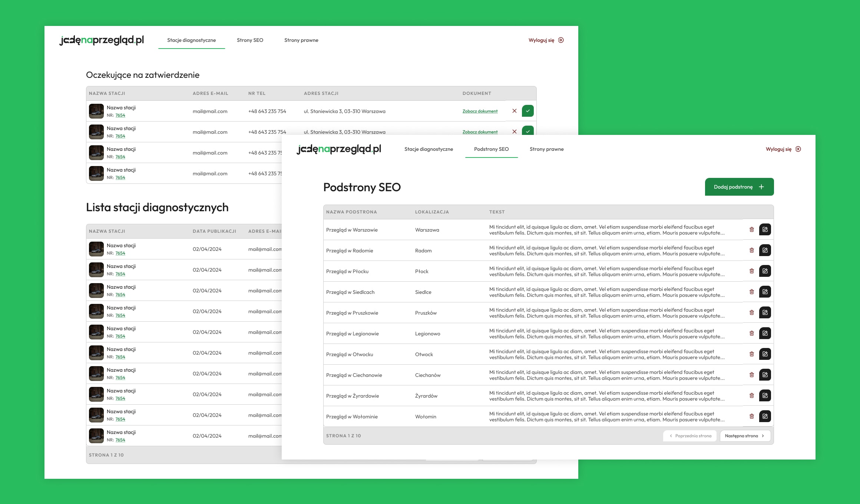Delete the Przegląd w Wołominie row

click(752, 417)
